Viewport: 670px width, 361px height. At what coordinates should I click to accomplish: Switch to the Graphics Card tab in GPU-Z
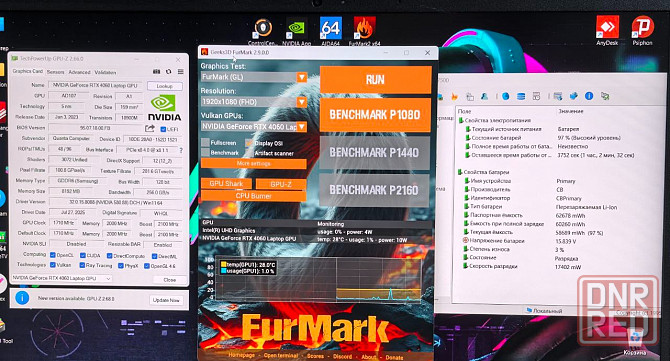pos(28,71)
